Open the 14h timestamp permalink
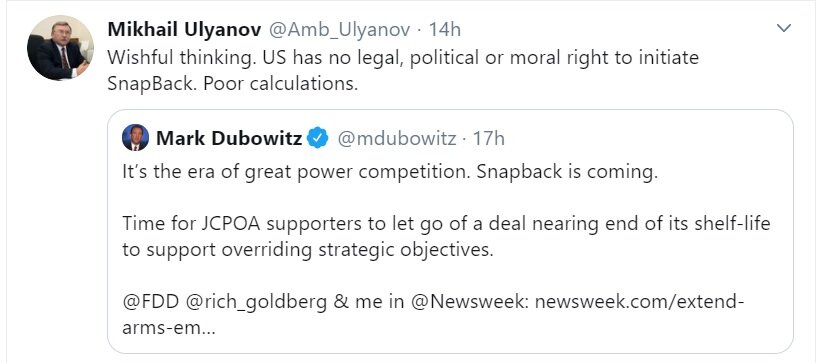This screenshot has height=363, width=819. [x=444, y=30]
